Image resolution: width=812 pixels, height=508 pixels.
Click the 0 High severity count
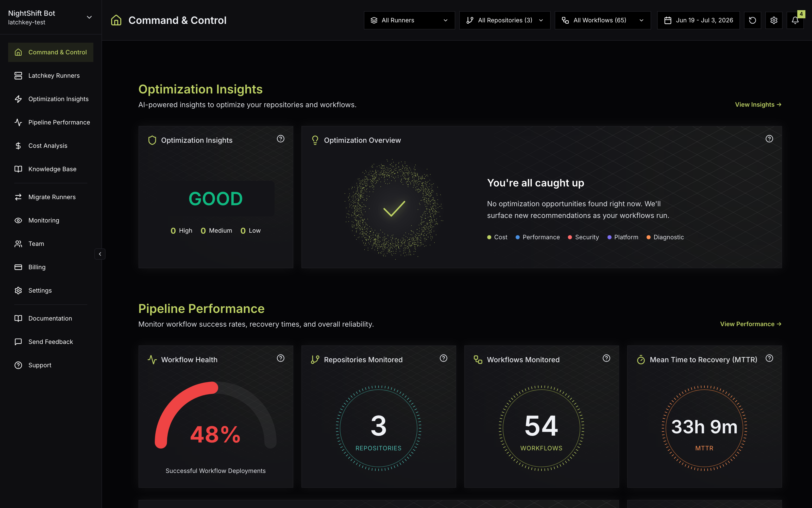click(181, 230)
